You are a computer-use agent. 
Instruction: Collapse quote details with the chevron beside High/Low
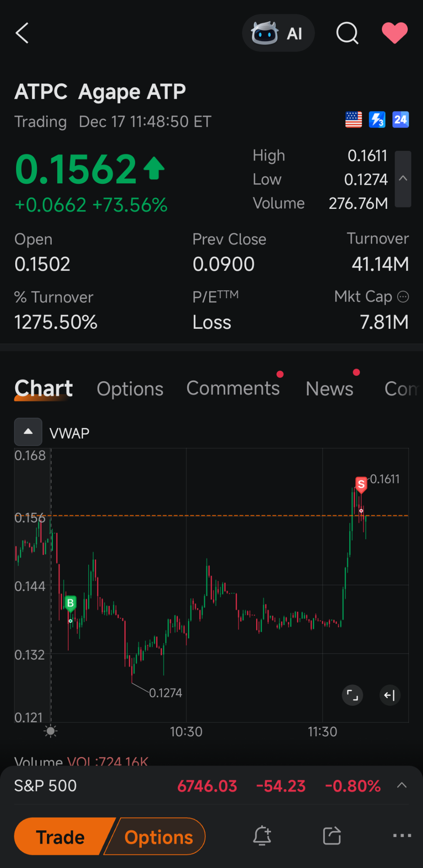pos(403,179)
